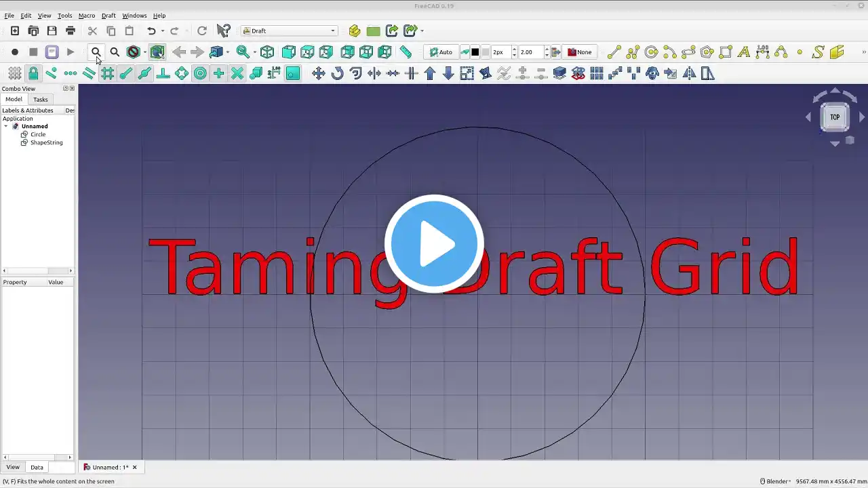Open the undo history dropdown arrow
Screen dimensions: 868x488
pyautogui.click(x=163, y=30)
